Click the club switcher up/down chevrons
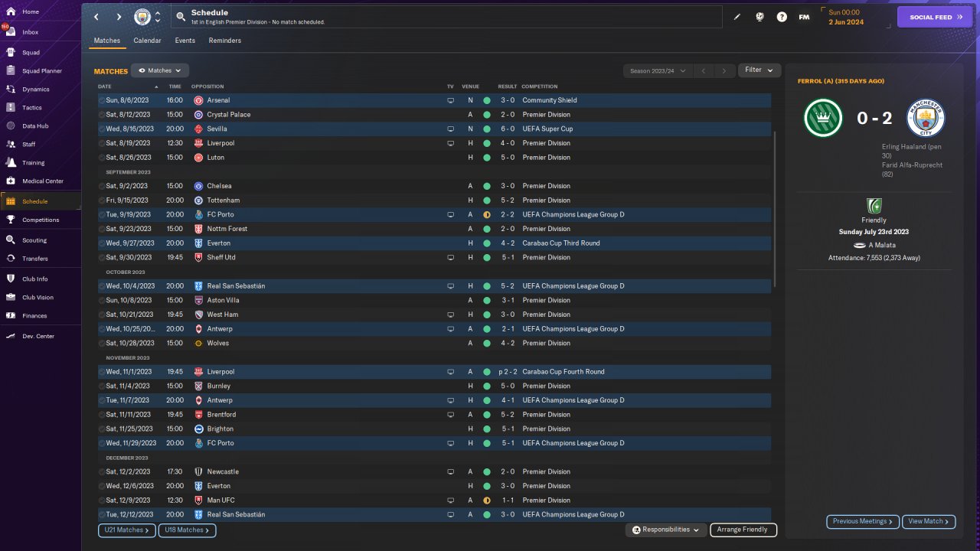The image size is (980, 551). point(157,17)
